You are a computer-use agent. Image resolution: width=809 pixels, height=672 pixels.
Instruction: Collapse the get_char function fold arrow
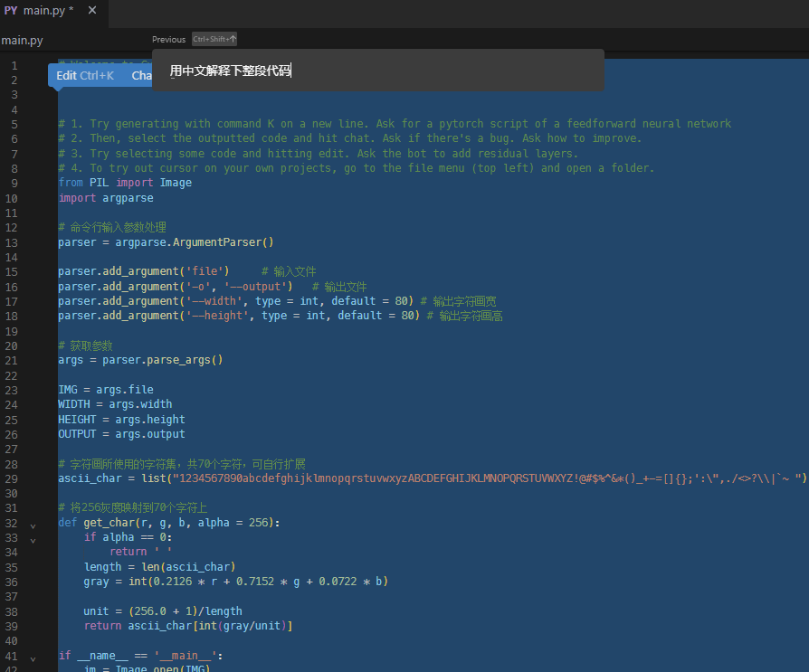[x=33, y=525]
